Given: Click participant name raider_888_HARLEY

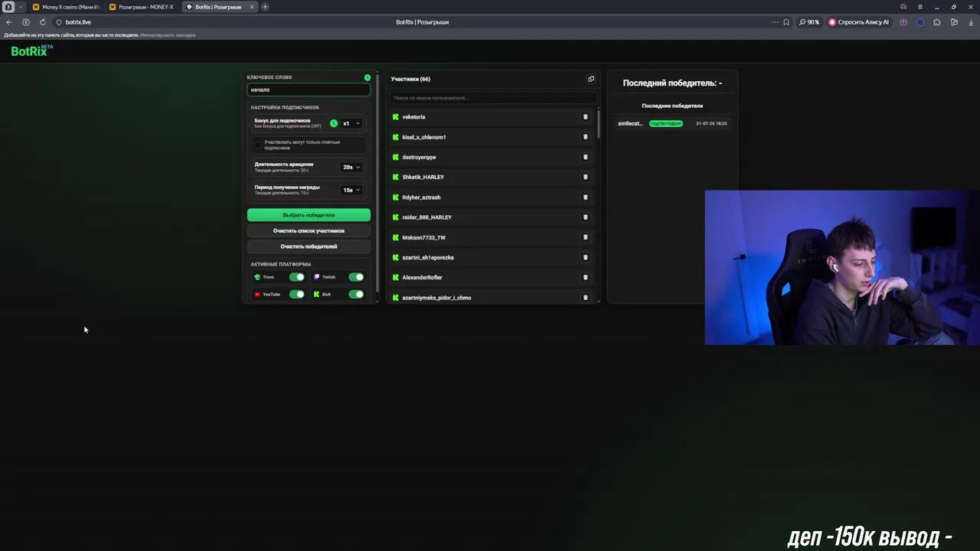Looking at the screenshot, I should click(426, 217).
